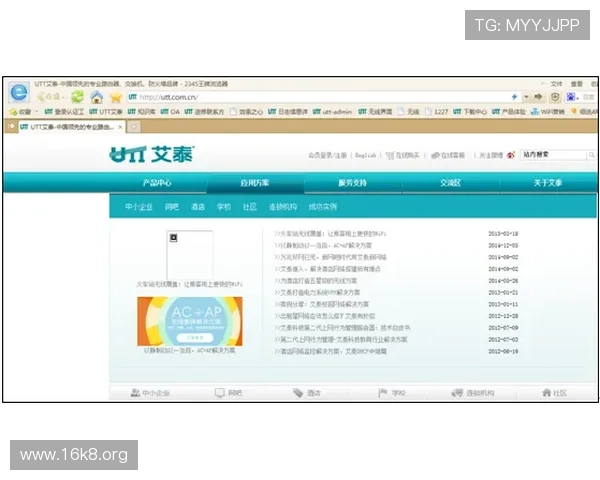Open the UTT艾泰 bookmark in favorites bar
Screen dimensions: 600x480
tap(106, 112)
